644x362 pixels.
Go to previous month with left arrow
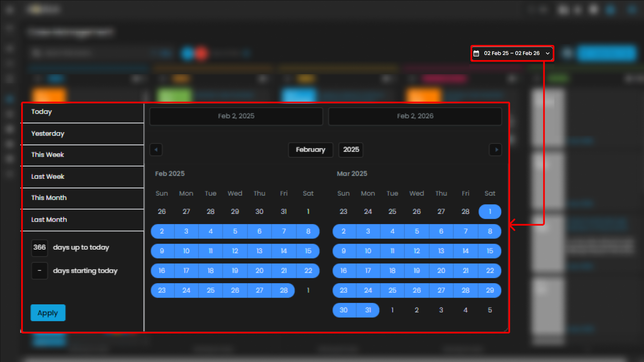pos(156,150)
